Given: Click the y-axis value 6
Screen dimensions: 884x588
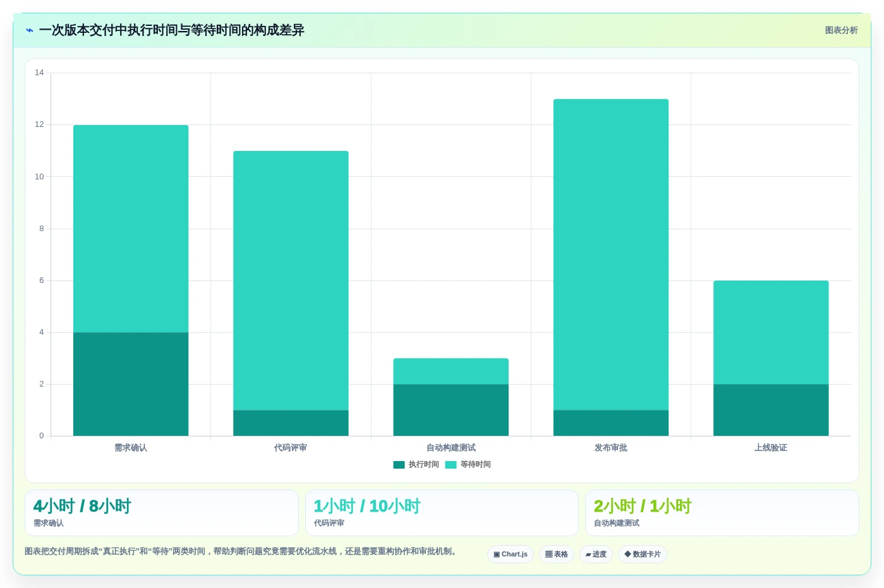Looking at the screenshot, I should (42, 280).
